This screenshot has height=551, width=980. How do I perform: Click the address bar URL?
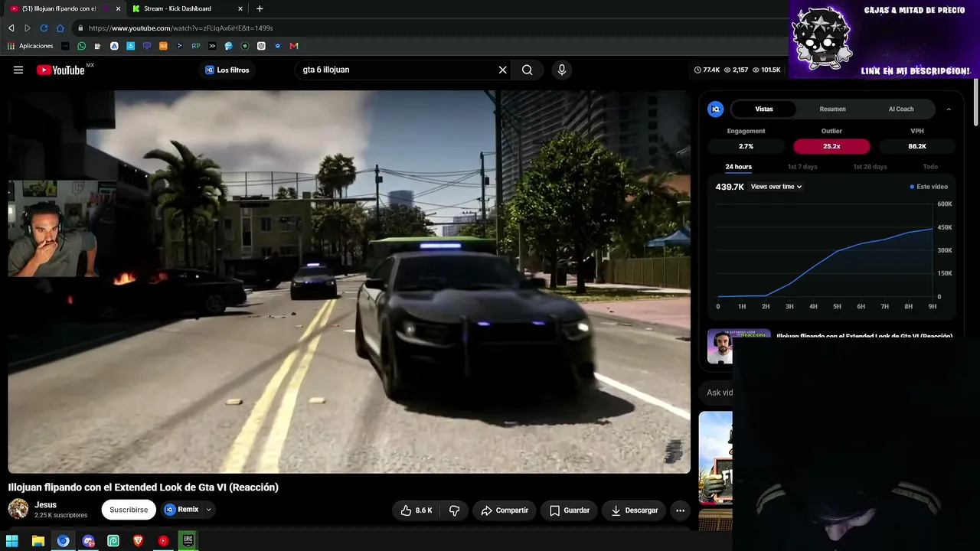click(x=181, y=28)
